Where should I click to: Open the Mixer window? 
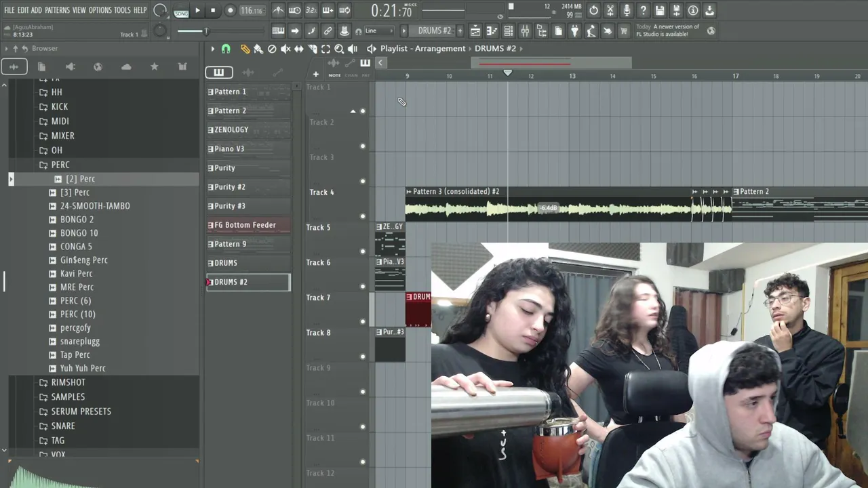[525, 30]
